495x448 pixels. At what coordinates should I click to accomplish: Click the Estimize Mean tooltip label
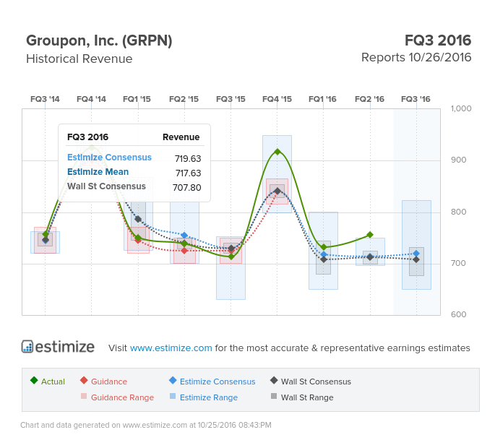[x=98, y=172]
